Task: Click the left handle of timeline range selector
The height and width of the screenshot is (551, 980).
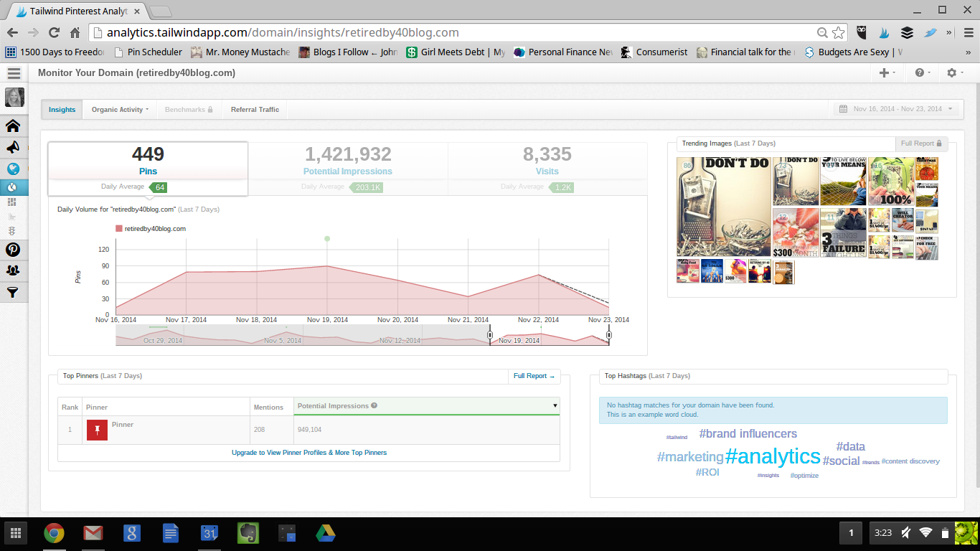Action: pyautogui.click(x=490, y=335)
